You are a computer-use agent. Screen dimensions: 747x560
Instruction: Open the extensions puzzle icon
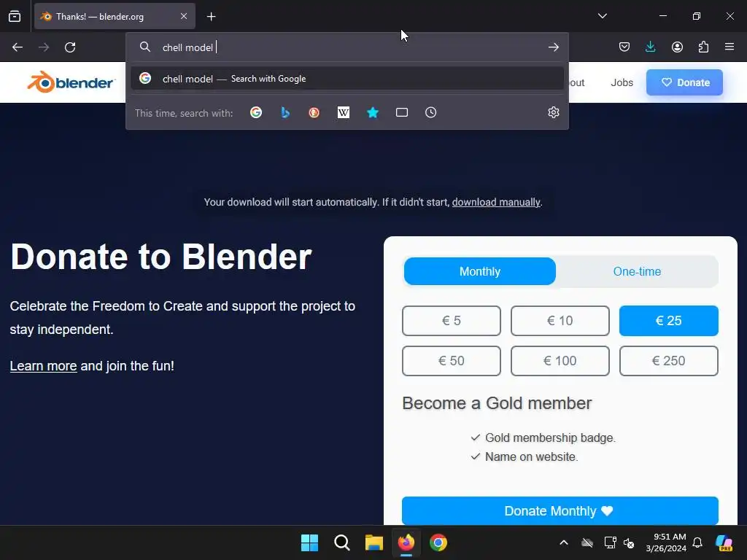tap(704, 47)
